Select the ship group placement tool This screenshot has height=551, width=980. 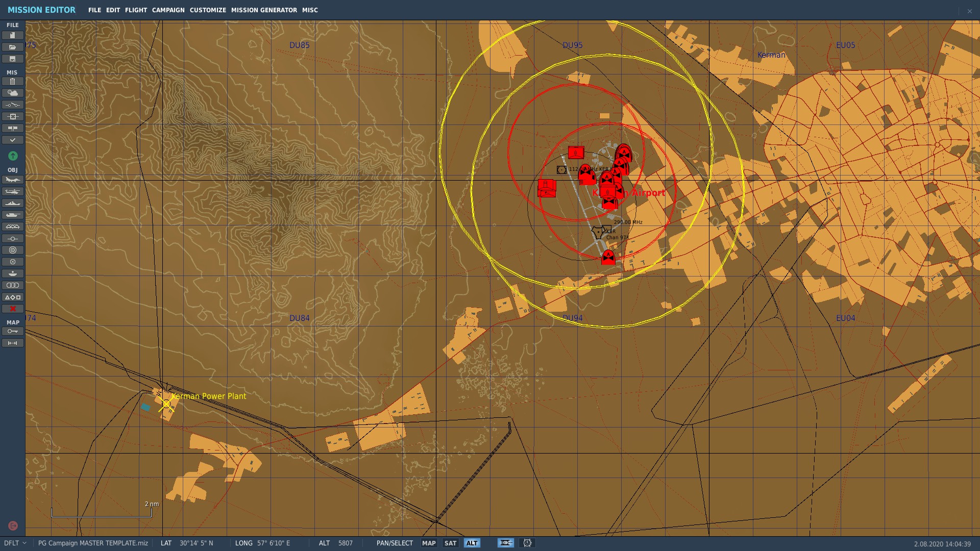[13, 204]
